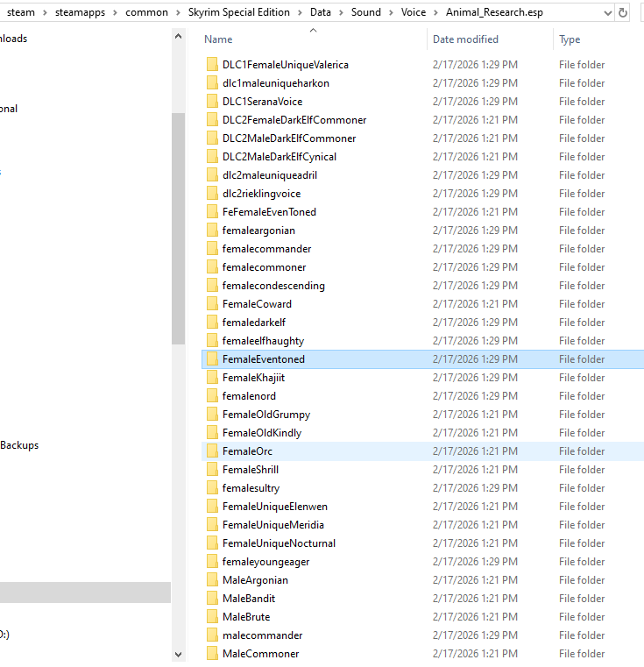Expand the chevron after the common breadcrumb

[178, 13]
